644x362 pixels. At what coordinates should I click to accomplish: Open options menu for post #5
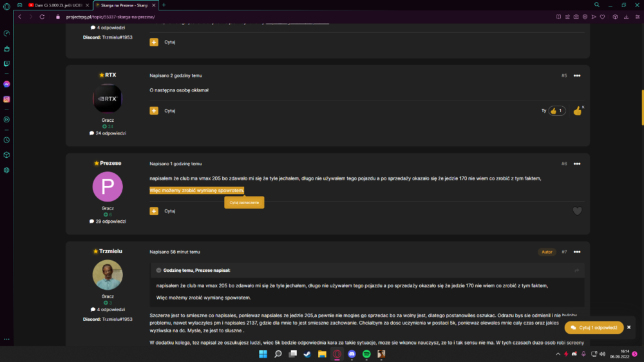pos(577,75)
